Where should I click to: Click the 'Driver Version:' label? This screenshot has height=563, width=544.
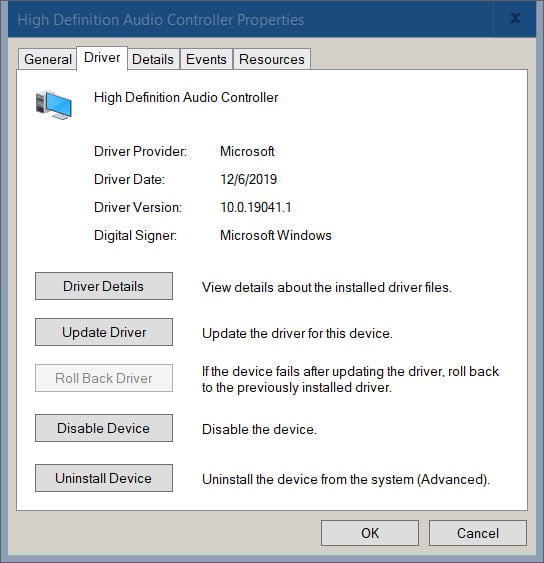pos(138,208)
